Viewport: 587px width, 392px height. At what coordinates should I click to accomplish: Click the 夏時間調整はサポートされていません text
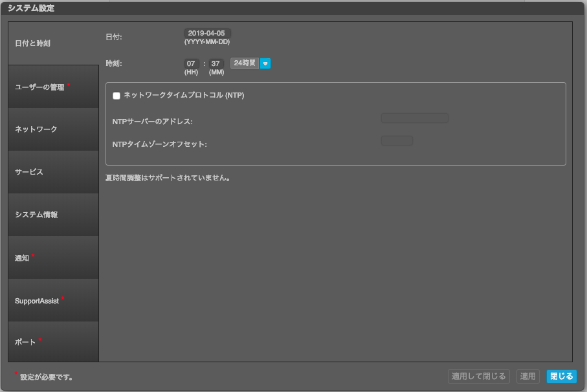click(168, 178)
